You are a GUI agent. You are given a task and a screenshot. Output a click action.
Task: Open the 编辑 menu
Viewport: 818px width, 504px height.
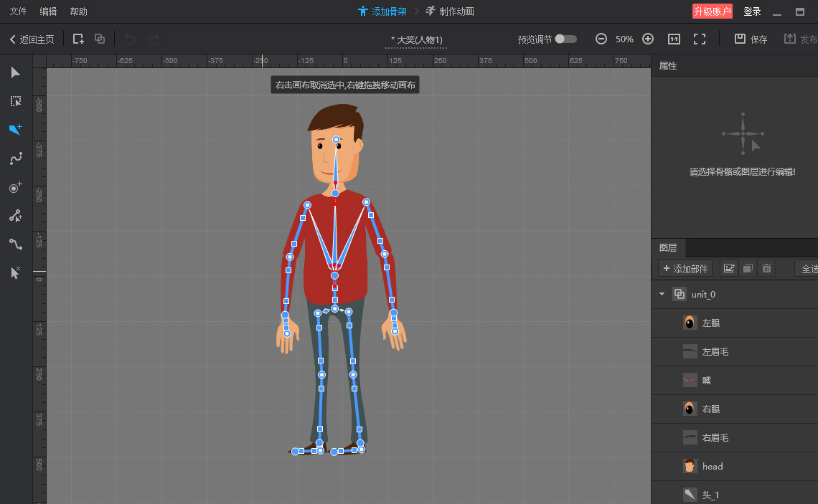(x=48, y=11)
